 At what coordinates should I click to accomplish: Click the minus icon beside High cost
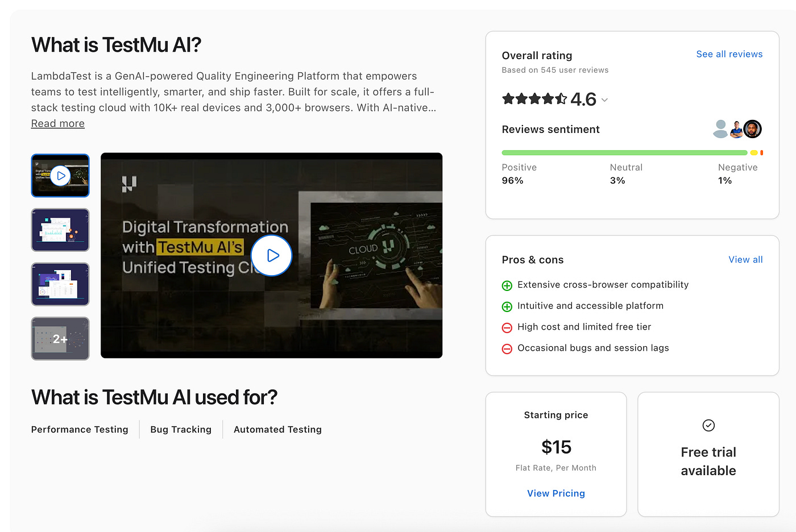pyautogui.click(x=507, y=327)
